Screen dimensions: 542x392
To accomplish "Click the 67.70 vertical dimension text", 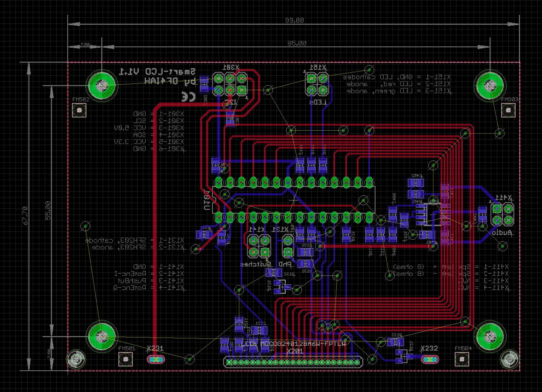I will [26, 216].
